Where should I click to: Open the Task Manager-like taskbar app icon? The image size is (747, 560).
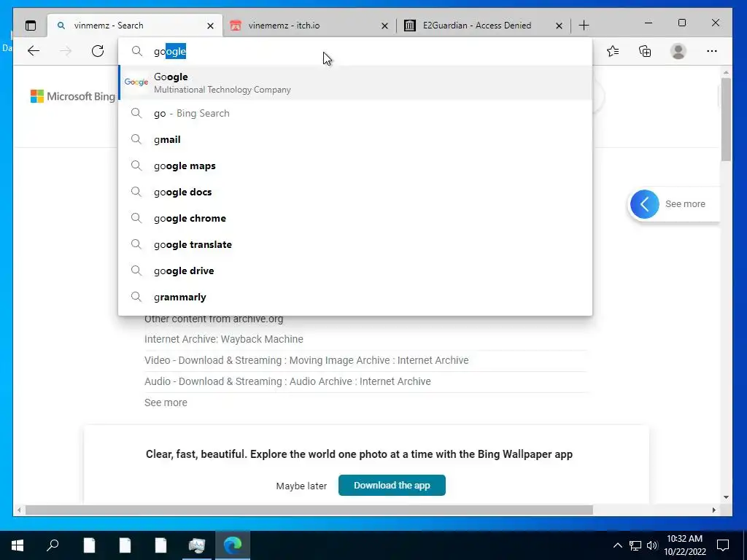click(197, 545)
